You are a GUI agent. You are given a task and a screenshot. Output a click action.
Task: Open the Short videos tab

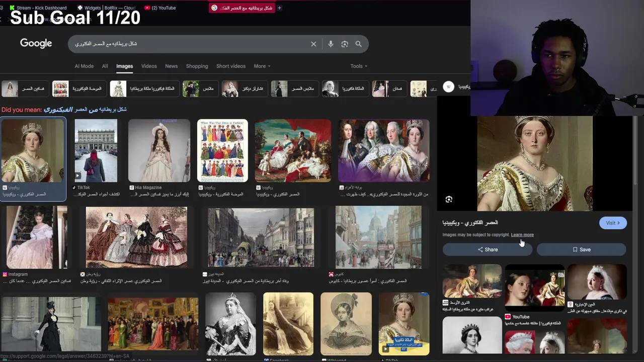231,66
